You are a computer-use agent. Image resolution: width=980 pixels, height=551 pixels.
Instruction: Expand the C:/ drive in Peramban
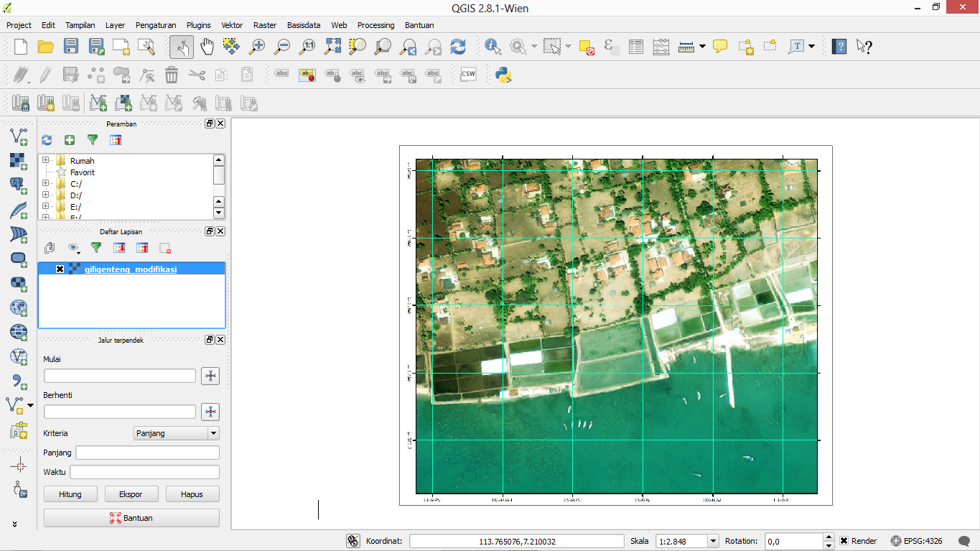47,183
